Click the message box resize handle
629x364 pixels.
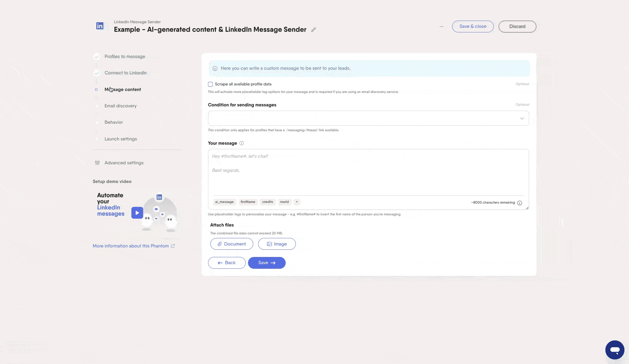[527, 208]
